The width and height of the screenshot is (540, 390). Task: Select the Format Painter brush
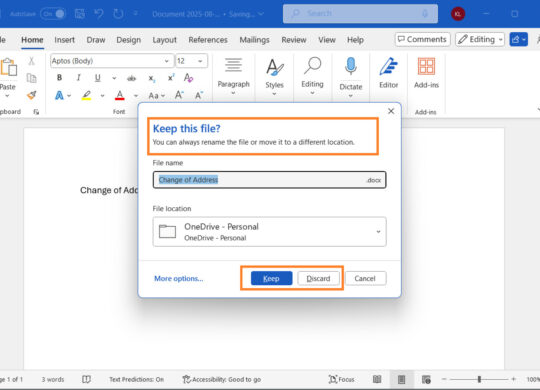(31, 95)
